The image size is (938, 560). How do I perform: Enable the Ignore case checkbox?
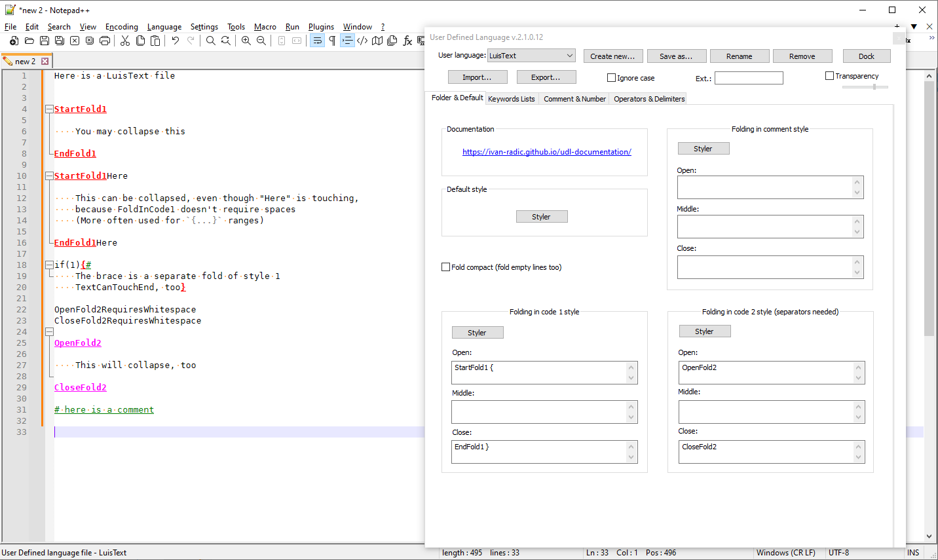(611, 78)
